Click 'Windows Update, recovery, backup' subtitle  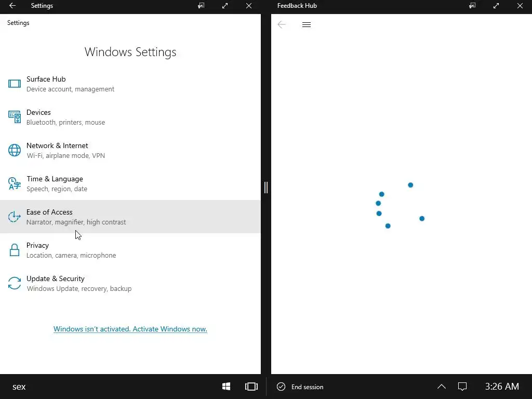[x=79, y=289]
